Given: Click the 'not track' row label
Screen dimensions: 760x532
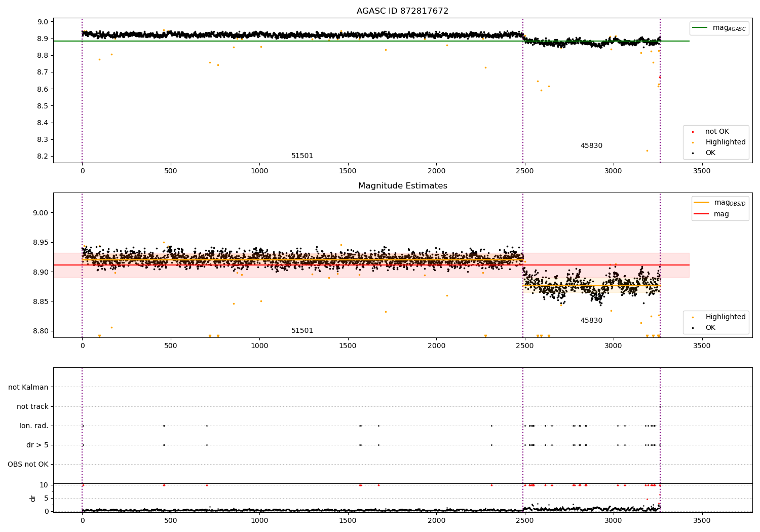Looking at the screenshot, I should tap(32, 406).
